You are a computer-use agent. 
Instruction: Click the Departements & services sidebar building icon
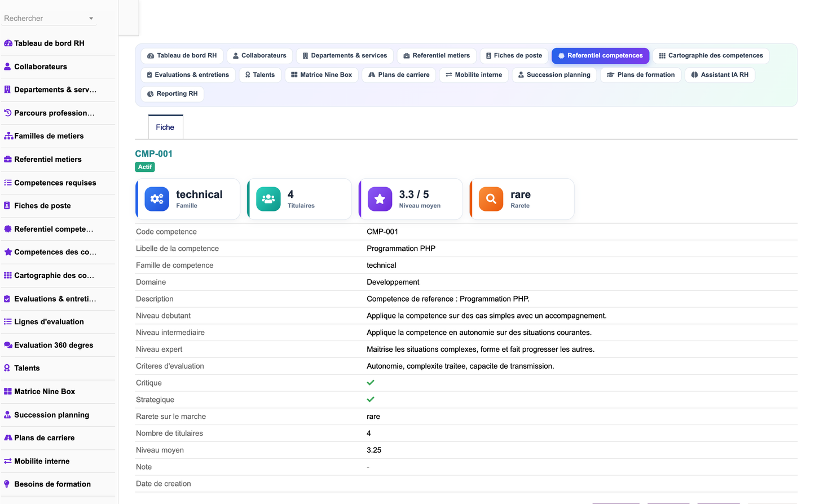(8, 90)
